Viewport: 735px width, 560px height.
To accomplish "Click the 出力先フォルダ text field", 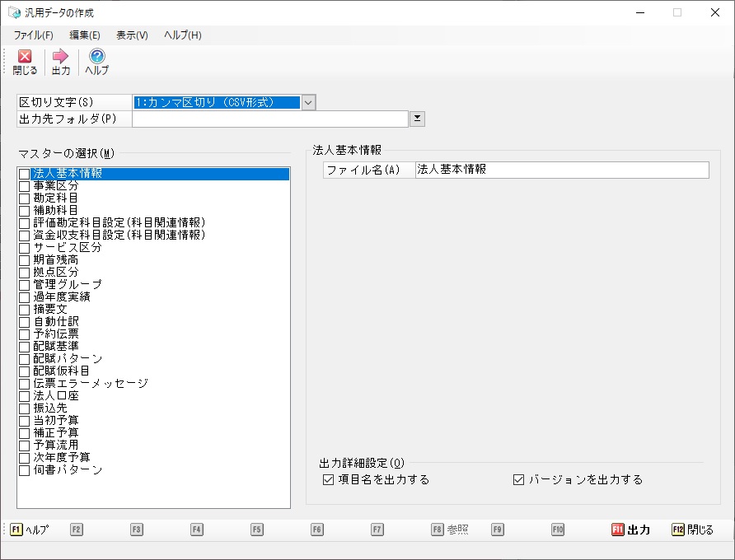I will click(x=269, y=119).
